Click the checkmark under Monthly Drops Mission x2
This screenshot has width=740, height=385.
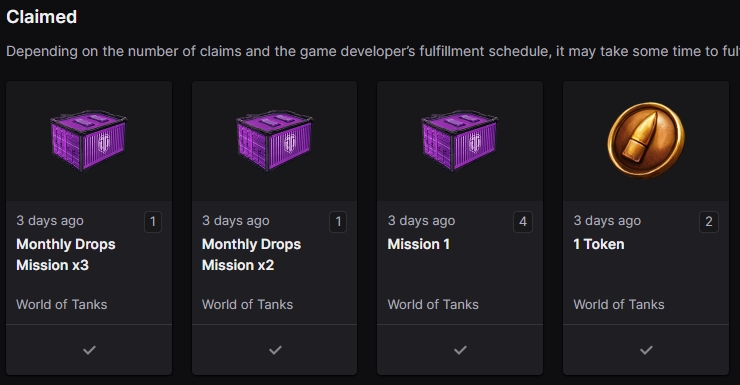point(275,350)
